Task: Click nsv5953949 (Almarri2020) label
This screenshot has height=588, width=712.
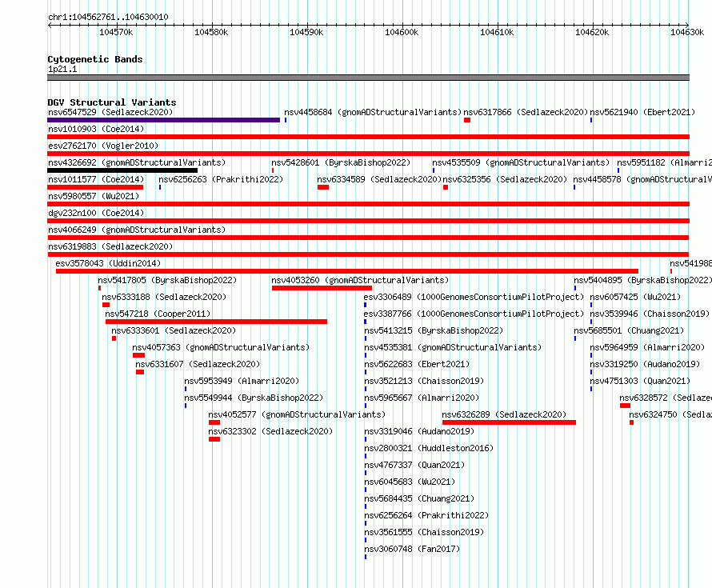Action: pyautogui.click(x=242, y=381)
